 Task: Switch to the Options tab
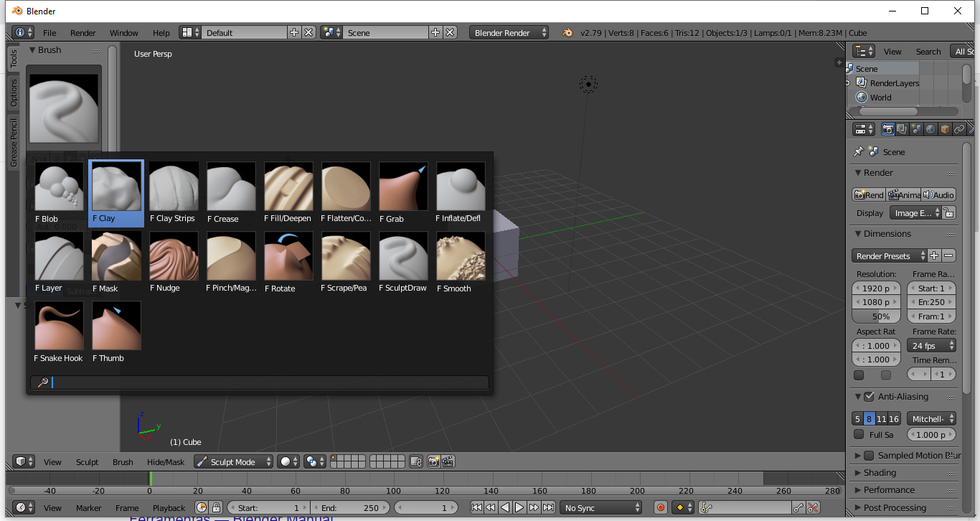13,93
